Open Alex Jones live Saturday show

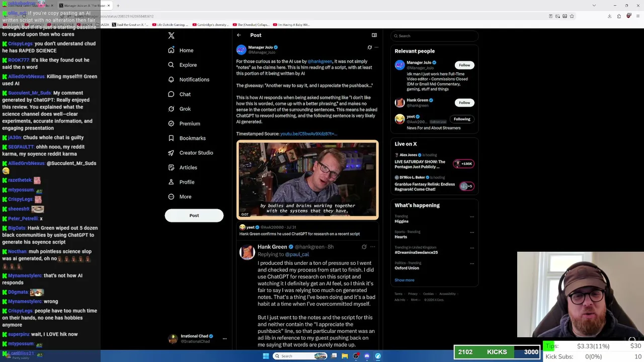[x=434, y=161]
